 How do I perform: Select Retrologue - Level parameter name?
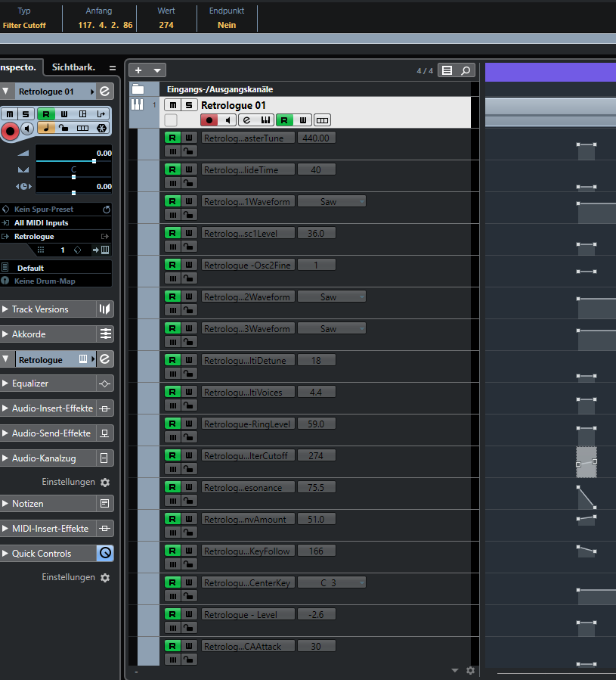pos(248,614)
